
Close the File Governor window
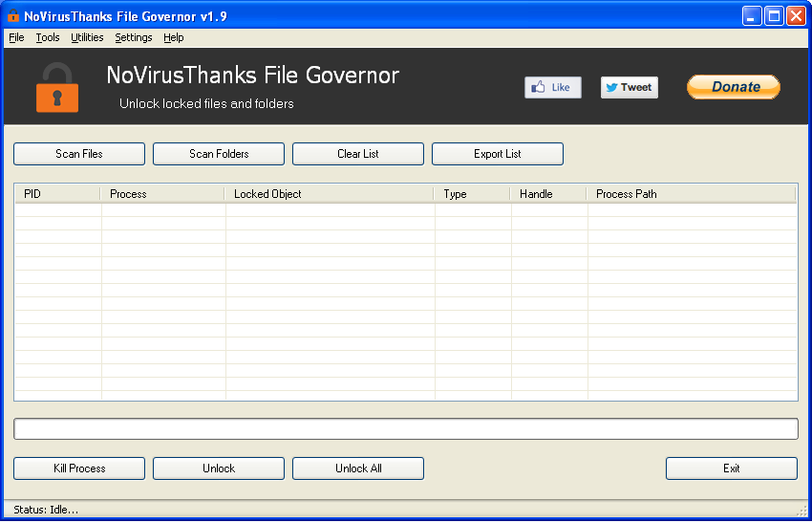coord(796,16)
